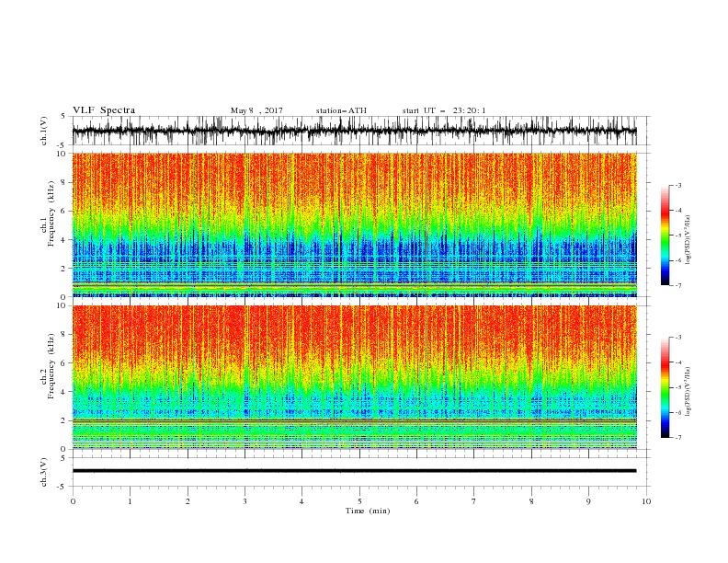The height and width of the screenshot is (563, 728).
Task: Click the "ch.1(V)" axis label
Action: pos(44,131)
